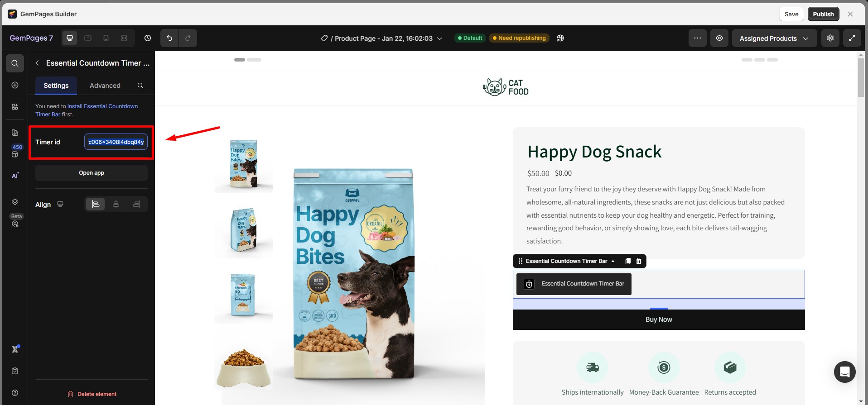Toggle preview with the eye icon
The height and width of the screenshot is (405, 868).
point(719,38)
